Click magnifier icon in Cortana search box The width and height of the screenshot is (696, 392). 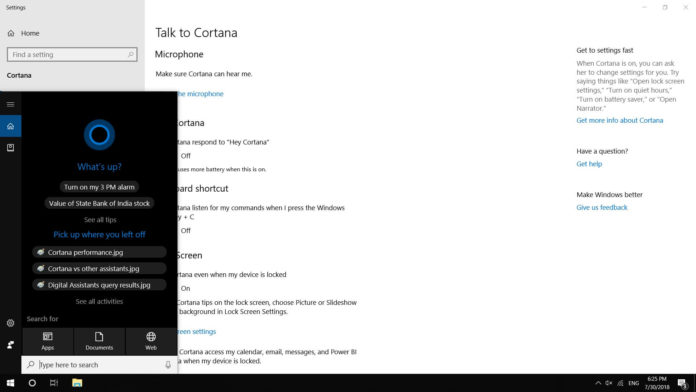point(31,364)
